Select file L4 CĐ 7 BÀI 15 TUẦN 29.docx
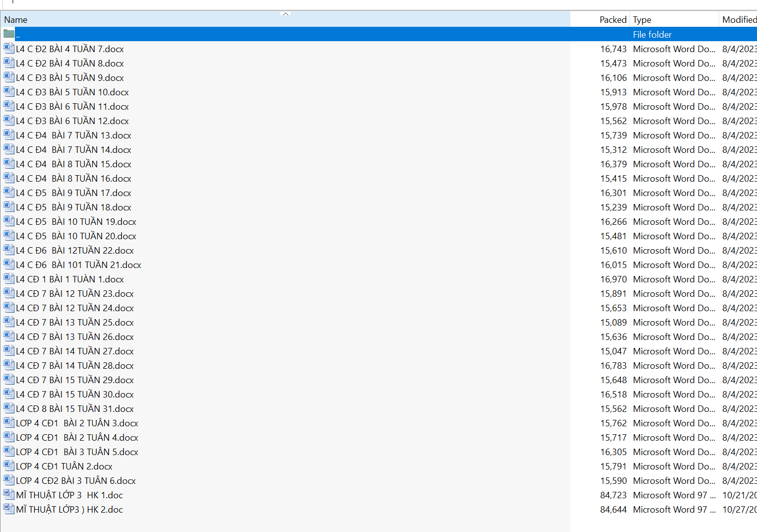The height and width of the screenshot is (532, 757). pos(75,380)
